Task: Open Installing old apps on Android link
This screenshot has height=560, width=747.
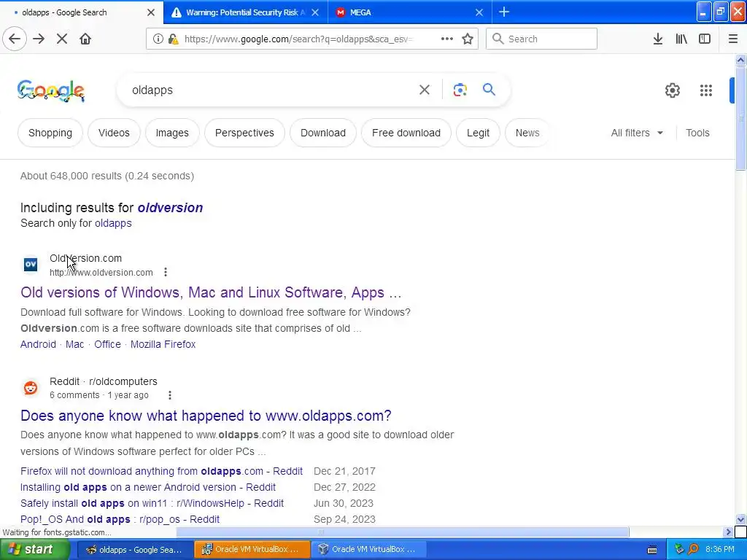Action: (148, 487)
